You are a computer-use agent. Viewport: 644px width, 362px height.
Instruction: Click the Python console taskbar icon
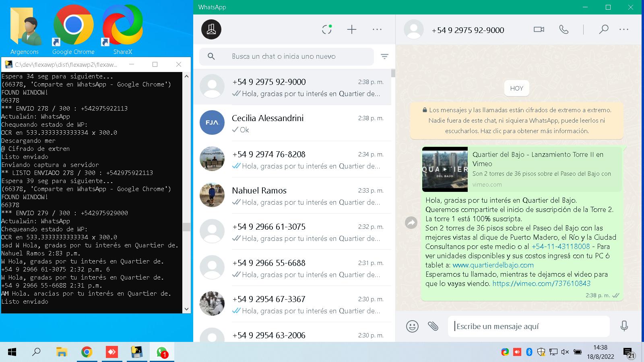tap(137, 352)
